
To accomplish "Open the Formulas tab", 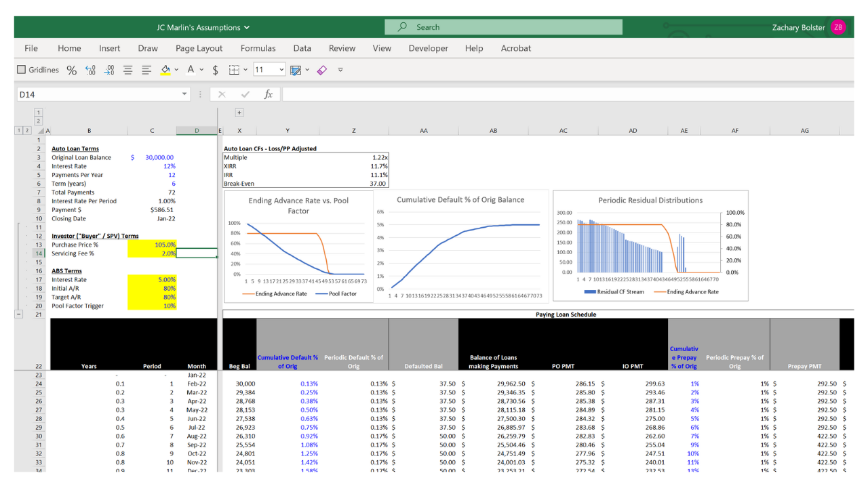I will 258,48.
